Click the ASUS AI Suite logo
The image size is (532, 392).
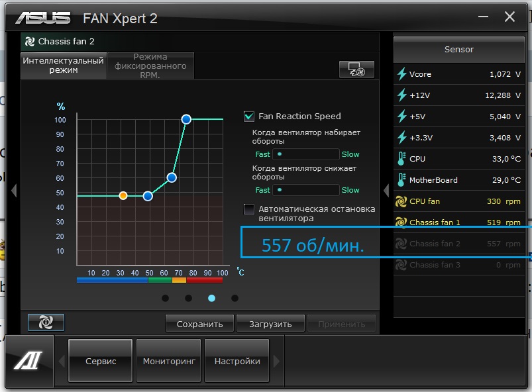[28, 360]
